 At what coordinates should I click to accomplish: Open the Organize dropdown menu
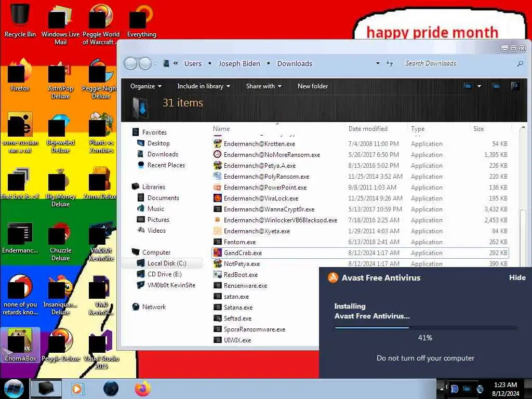[x=146, y=86]
